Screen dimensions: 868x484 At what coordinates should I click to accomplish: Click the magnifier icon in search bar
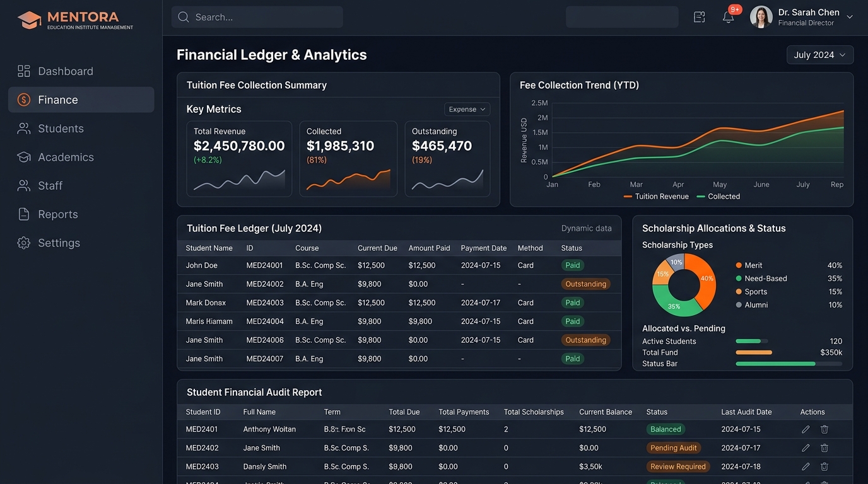(x=184, y=17)
